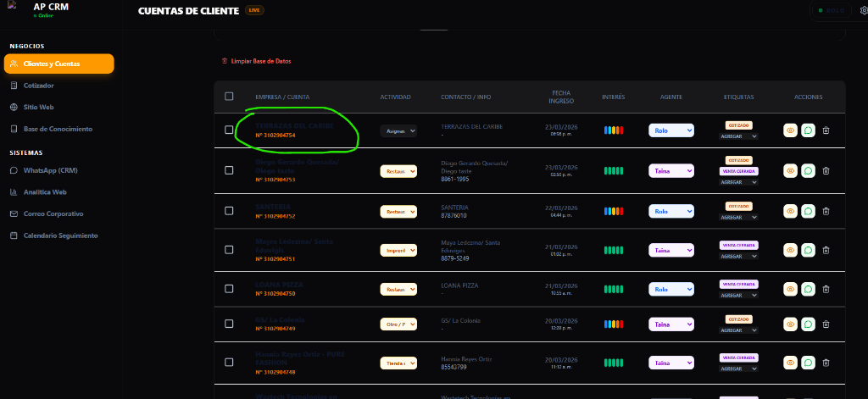Click interest level bar for TERRAZAS DEL CARIBE

click(x=613, y=130)
